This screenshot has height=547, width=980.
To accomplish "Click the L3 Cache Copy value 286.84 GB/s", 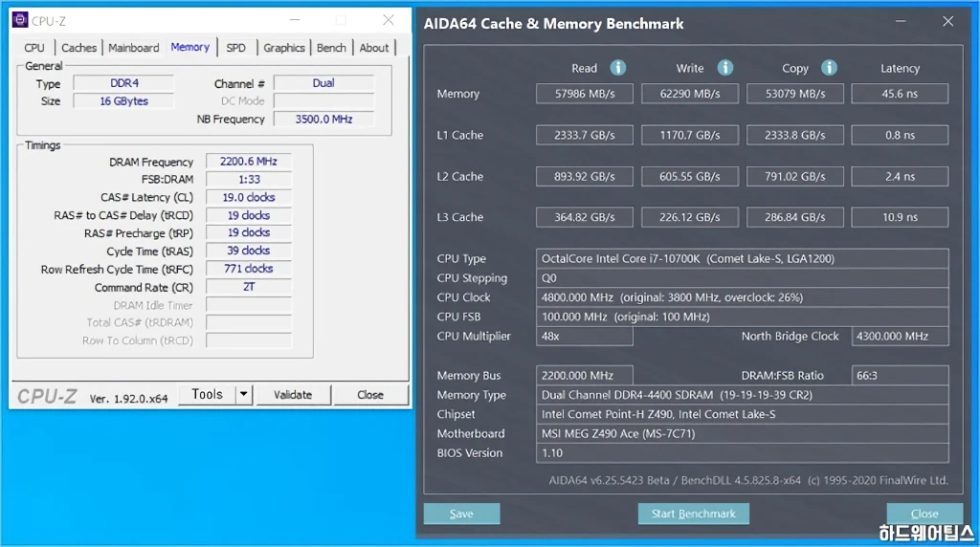I will point(795,217).
